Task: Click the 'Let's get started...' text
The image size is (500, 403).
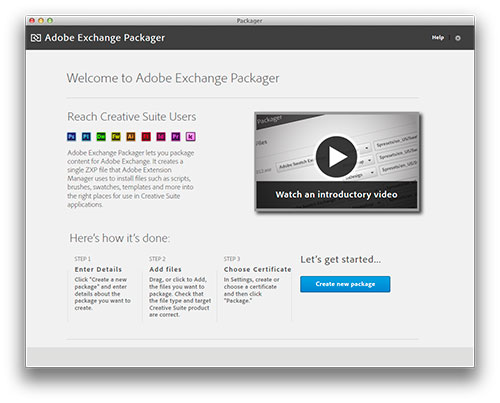Action: click(x=340, y=260)
